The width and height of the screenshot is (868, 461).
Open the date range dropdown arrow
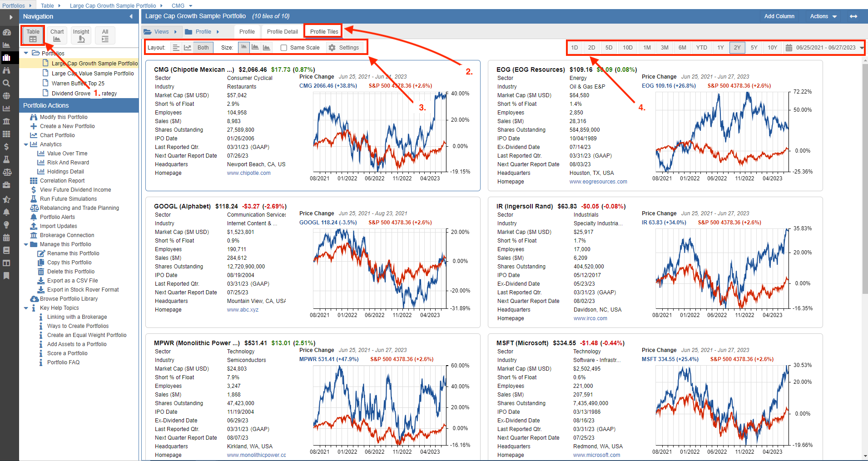coord(861,48)
